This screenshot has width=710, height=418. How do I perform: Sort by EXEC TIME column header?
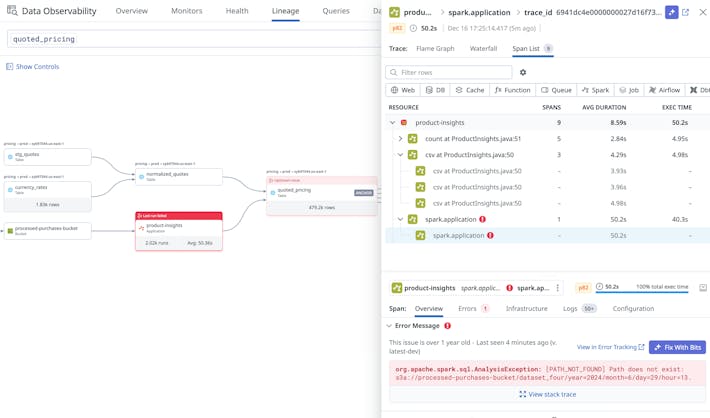click(x=677, y=107)
